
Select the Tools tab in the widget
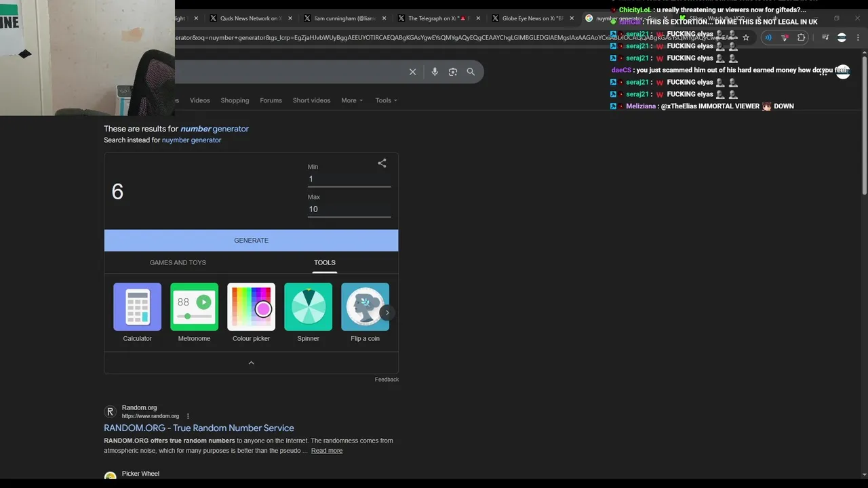325,262
